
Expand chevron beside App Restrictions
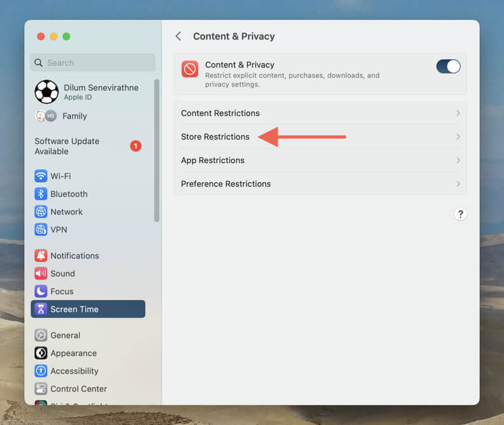[458, 160]
